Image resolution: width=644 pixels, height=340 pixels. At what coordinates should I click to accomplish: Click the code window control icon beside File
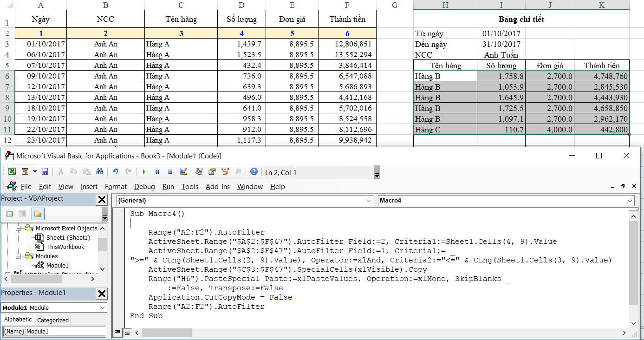(12, 186)
